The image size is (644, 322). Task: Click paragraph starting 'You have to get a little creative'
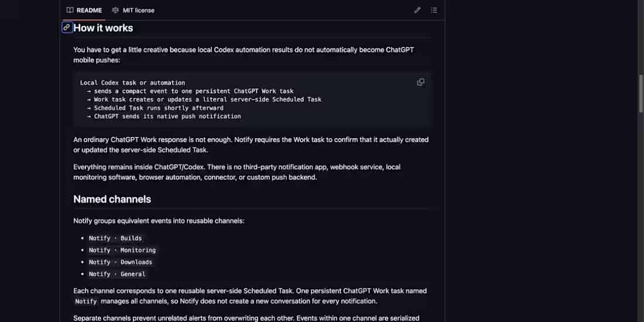(x=244, y=55)
